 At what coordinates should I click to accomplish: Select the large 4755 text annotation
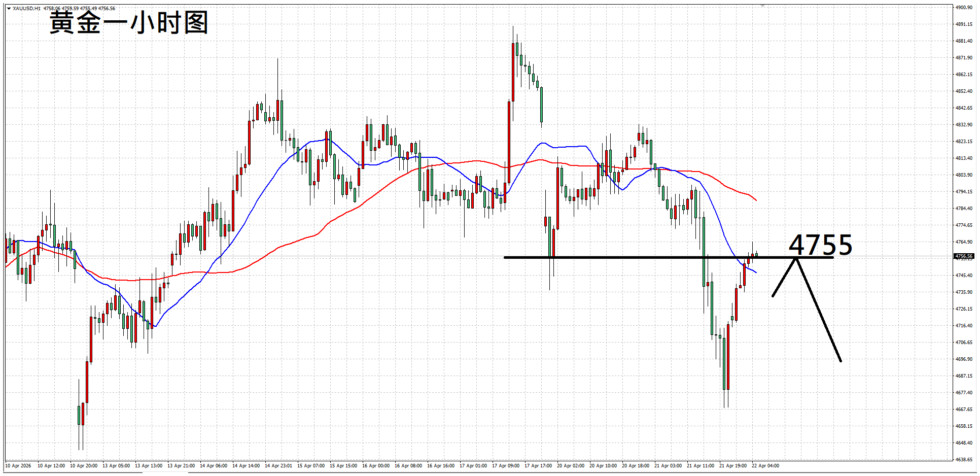[x=820, y=245]
